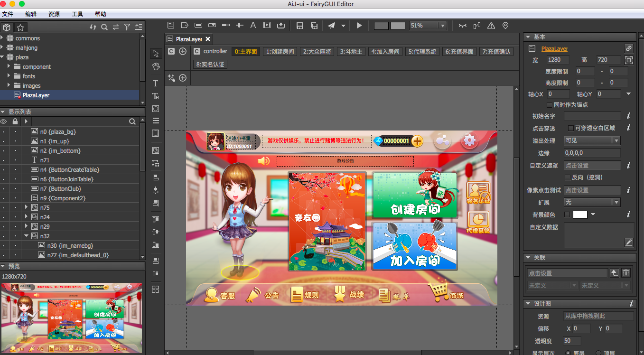644x355 pixels.
Task: Click the save icon in the top toolbar
Action: 299,26
